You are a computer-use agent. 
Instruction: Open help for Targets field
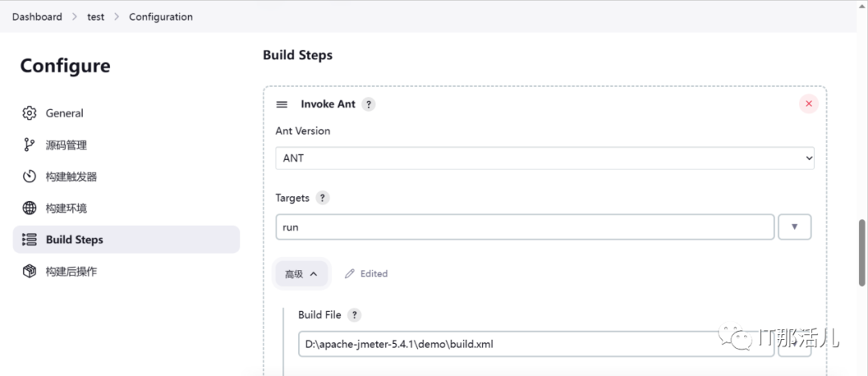322,198
